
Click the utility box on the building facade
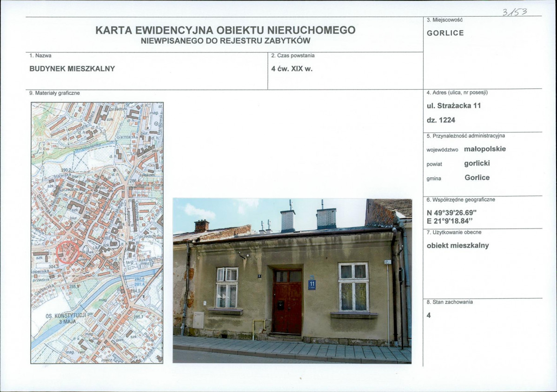click(198, 320)
